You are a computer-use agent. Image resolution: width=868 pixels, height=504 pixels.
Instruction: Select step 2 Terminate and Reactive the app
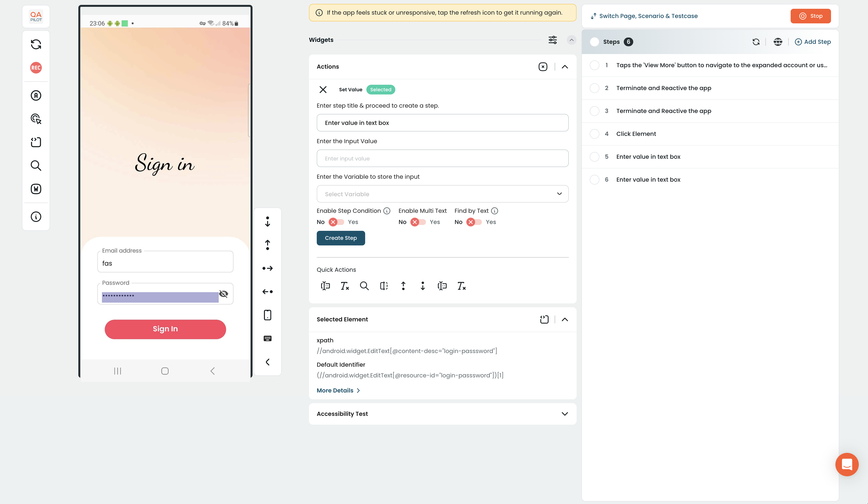[663, 88]
